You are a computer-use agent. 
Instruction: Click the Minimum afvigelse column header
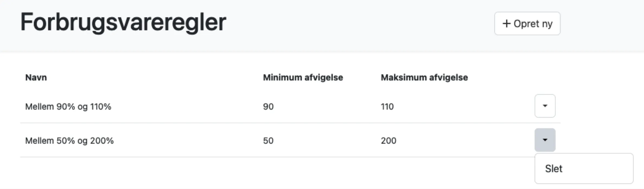303,77
